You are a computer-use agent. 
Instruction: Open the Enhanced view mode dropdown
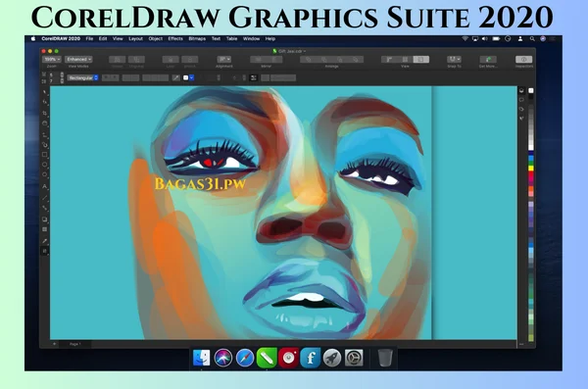pyautogui.click(x=78, y=59)
